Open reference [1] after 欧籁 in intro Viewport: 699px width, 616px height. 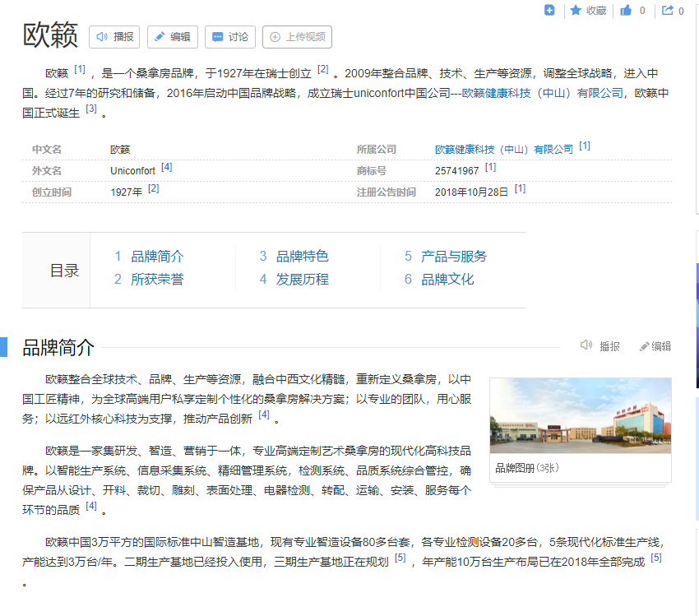(x=80, y=70)
